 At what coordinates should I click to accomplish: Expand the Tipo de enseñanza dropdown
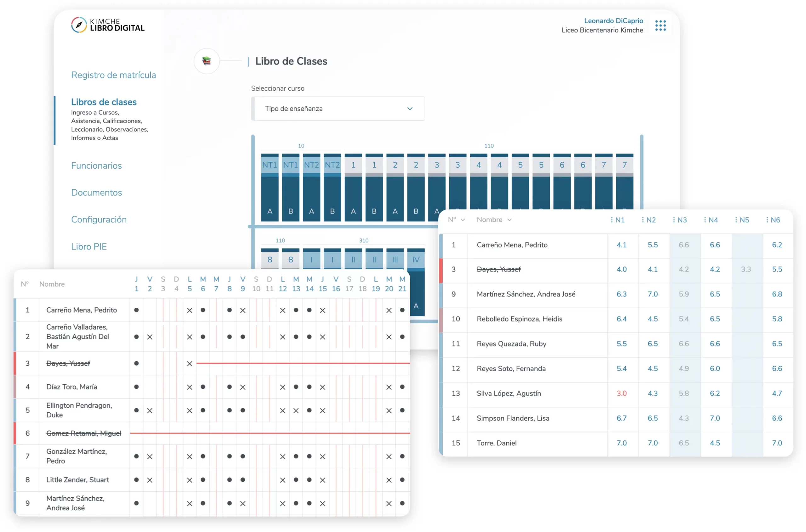[x=338, y=109]
